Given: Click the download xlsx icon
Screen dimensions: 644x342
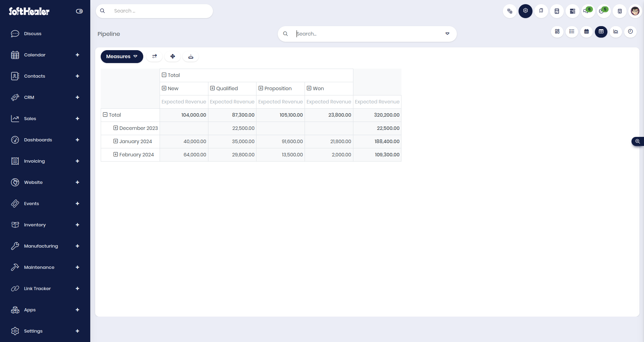Looking at the screenshot, I should (191, 56).
